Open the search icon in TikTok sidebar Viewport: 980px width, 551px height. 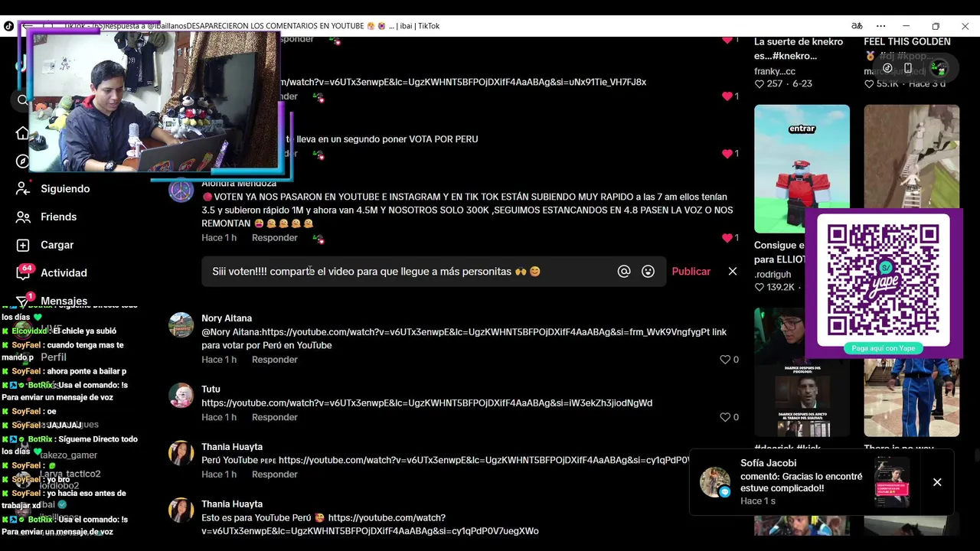coord(22,100)
